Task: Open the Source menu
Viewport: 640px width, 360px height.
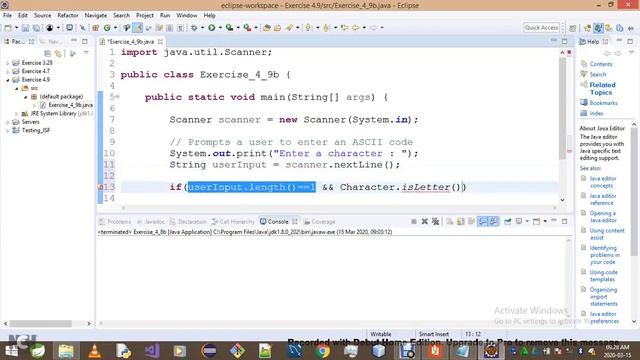Action: pos(42,16)
